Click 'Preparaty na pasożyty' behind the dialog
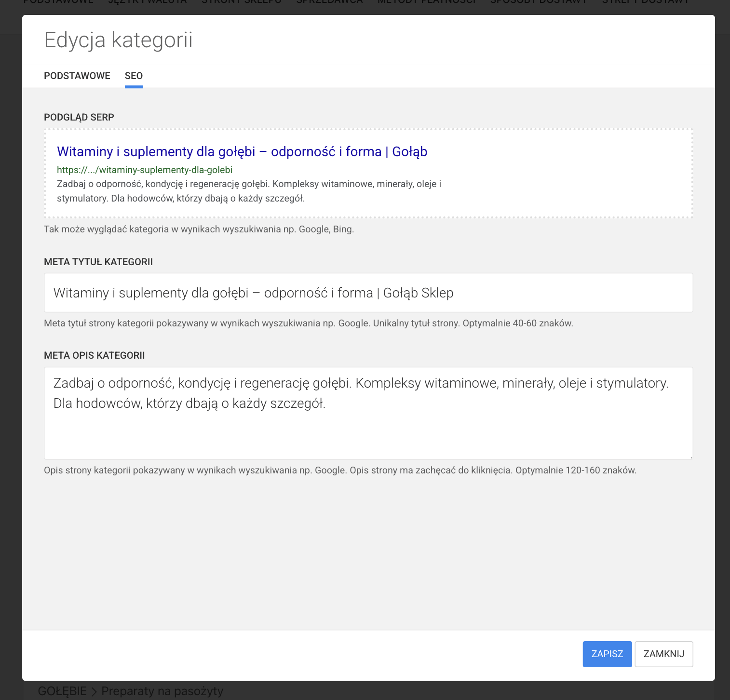The image size is (730, 700). coord(162,691)
